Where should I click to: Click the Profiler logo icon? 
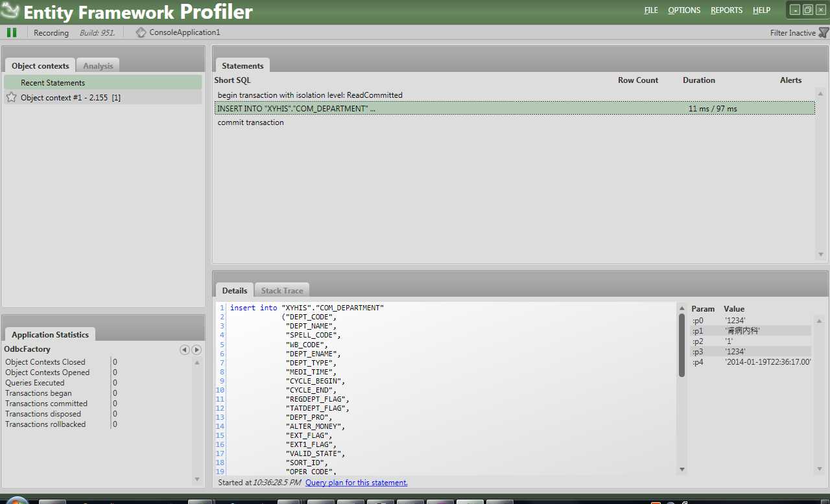[10, 11]
